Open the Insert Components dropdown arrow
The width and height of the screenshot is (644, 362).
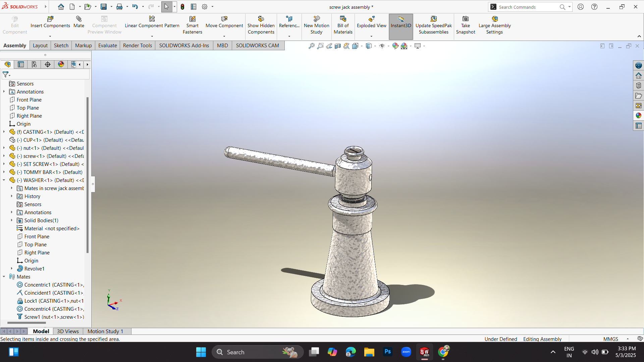point(50,36)
